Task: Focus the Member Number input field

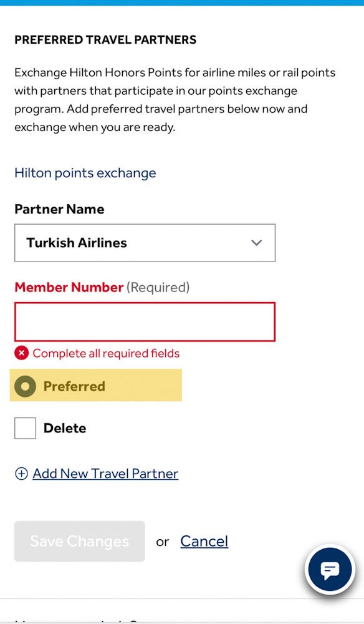Action: click(x=145, y=322)
